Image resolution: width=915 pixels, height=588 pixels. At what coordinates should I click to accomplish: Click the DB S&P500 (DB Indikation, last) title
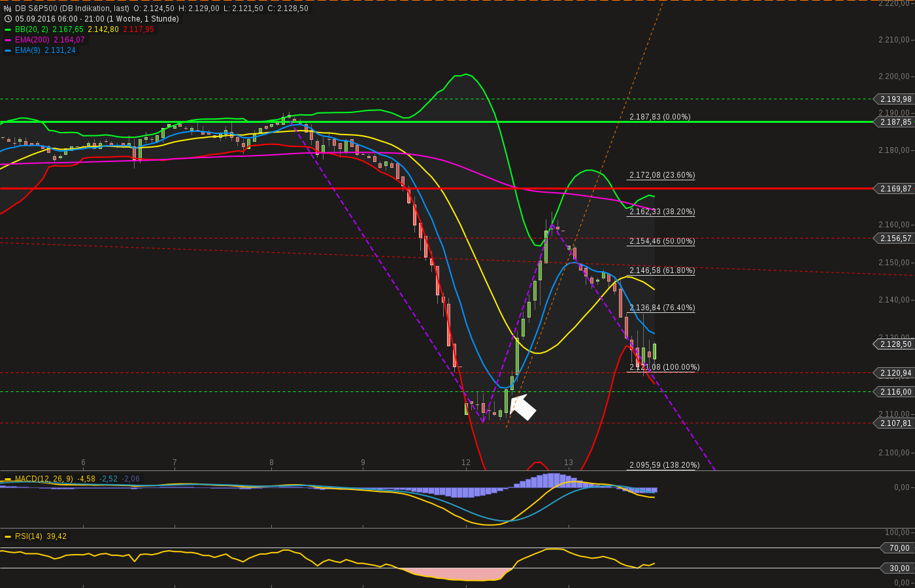point(73,8)
